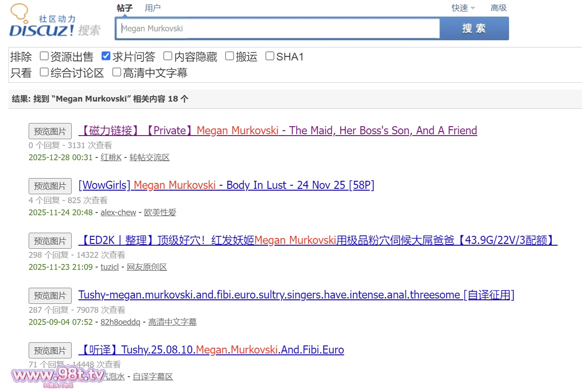Check the 高清中文字幕 filter checkbox
582x392 pixels.
point(117,72)
